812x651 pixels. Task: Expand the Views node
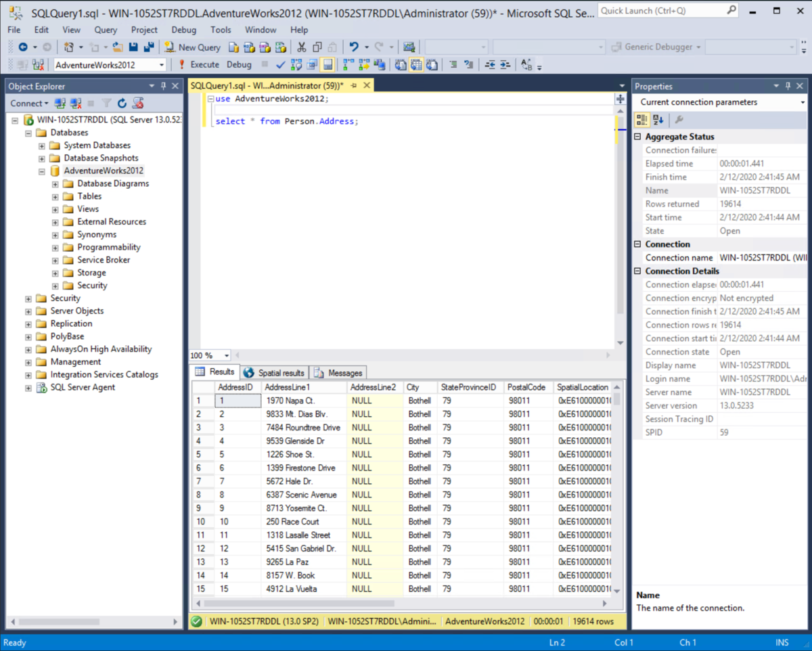55,210
